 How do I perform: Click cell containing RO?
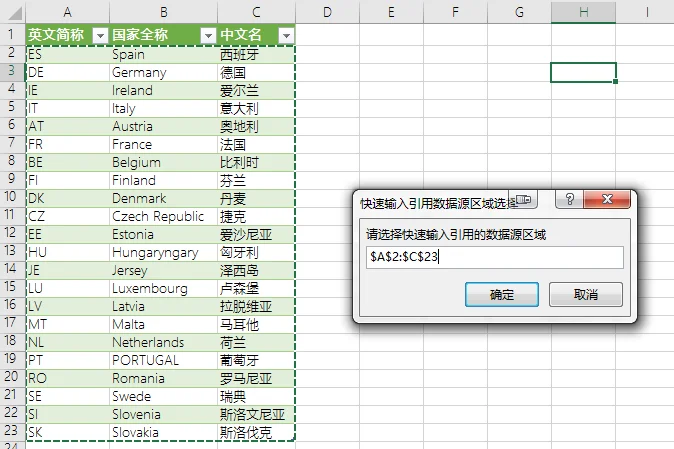pyautogui.click(x=67, y=379)
